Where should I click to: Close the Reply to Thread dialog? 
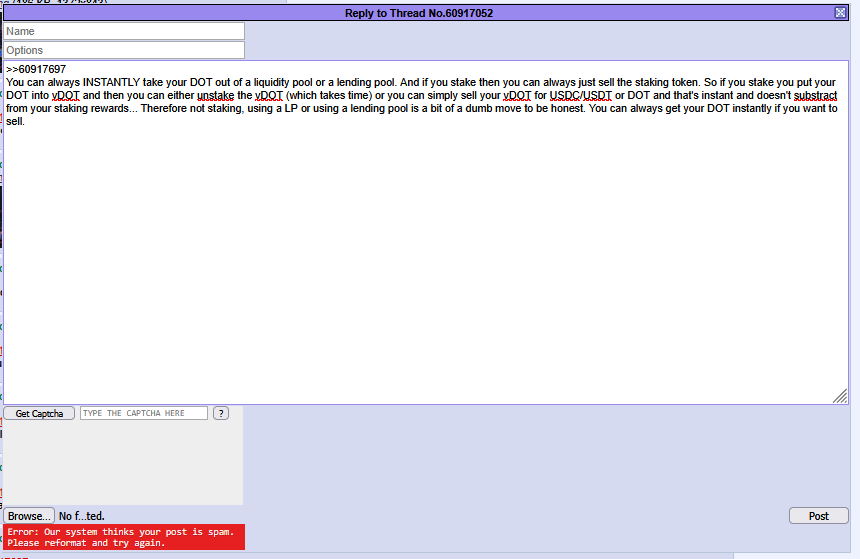[x=840, y=13]
